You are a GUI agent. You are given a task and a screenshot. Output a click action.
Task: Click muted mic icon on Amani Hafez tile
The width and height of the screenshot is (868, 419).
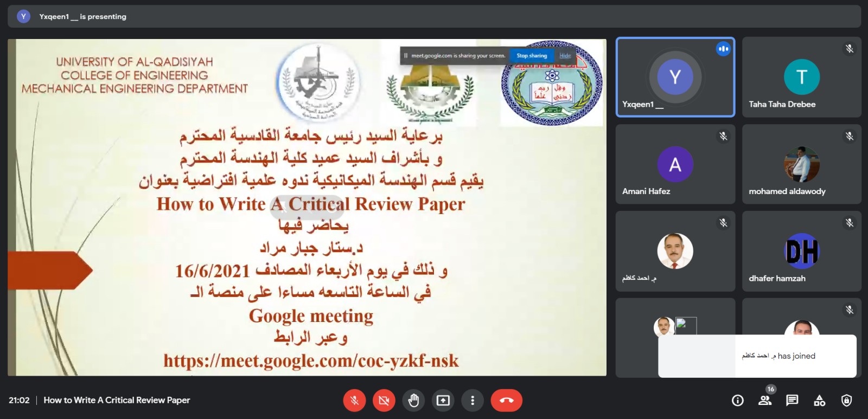[x=723, y=136]
